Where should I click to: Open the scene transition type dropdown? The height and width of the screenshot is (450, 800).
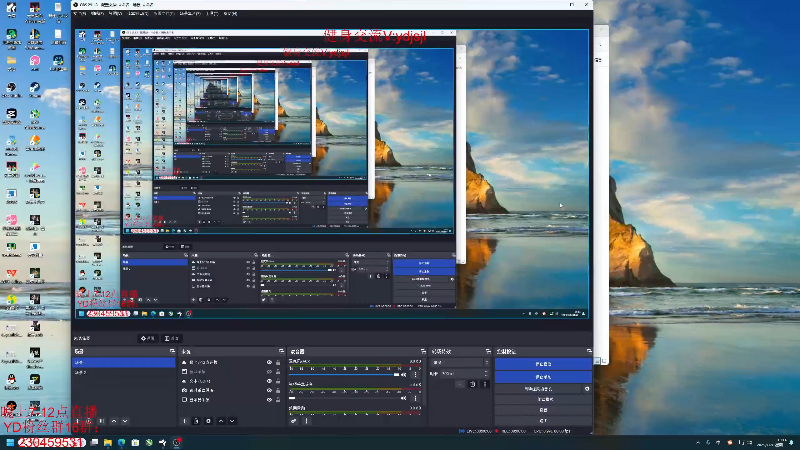pyautogui.click(x=461, y=362)
